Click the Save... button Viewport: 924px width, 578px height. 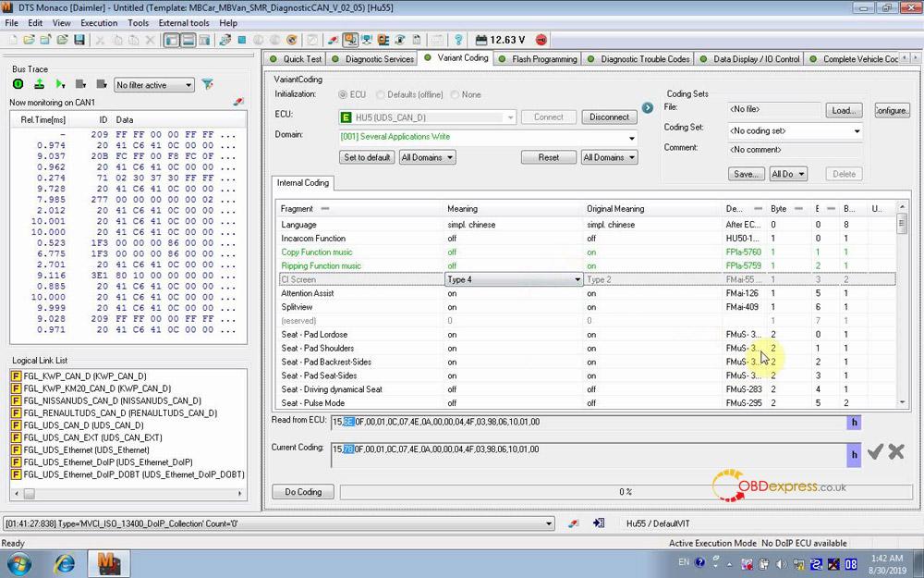(746, 174)
